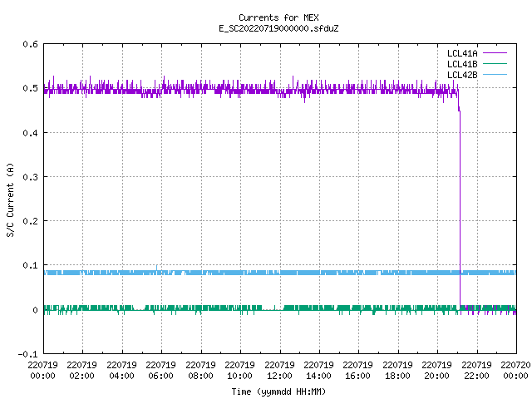Click the green LCL41B legend line sample
The width and height of the screenshot is (532, 399).
click(495, 64)
